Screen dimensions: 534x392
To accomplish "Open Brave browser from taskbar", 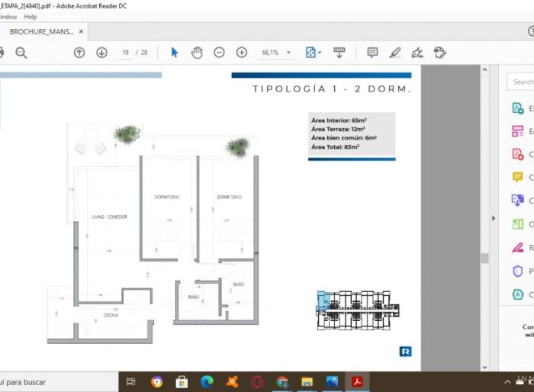I will coord(156,382).
